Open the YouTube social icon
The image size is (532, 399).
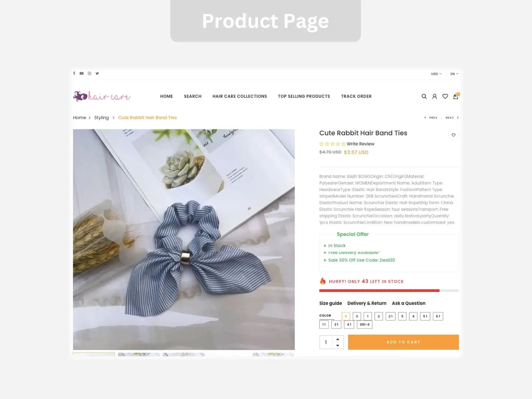(x=81, y=73)
